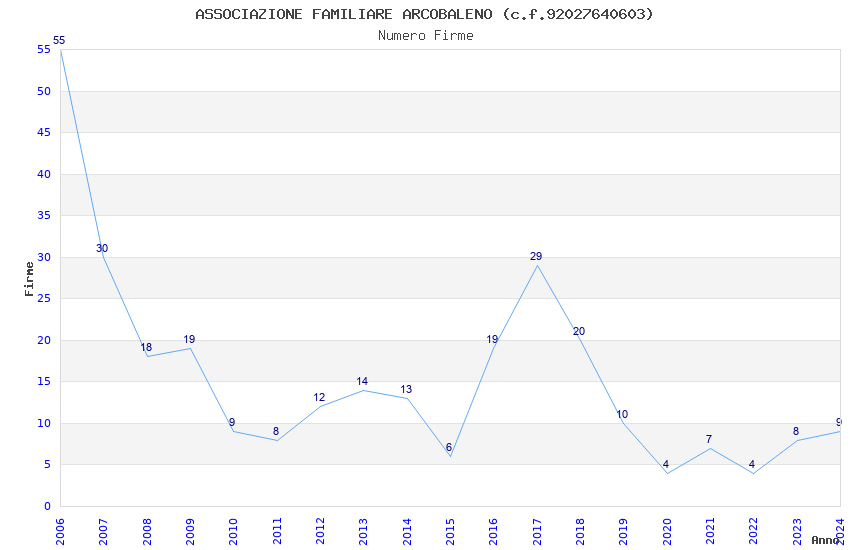850x550 pixels.
Task: Select the 2010 year label on x-axis
Action: coord(233,532)
